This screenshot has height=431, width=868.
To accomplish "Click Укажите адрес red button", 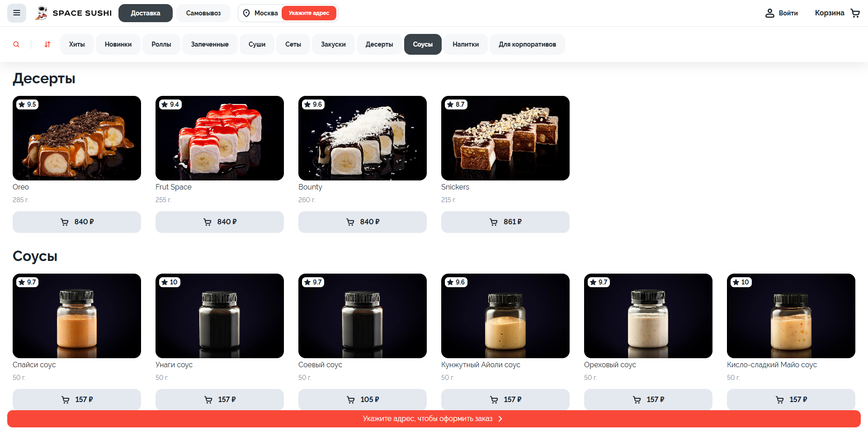I will (309, 13).
